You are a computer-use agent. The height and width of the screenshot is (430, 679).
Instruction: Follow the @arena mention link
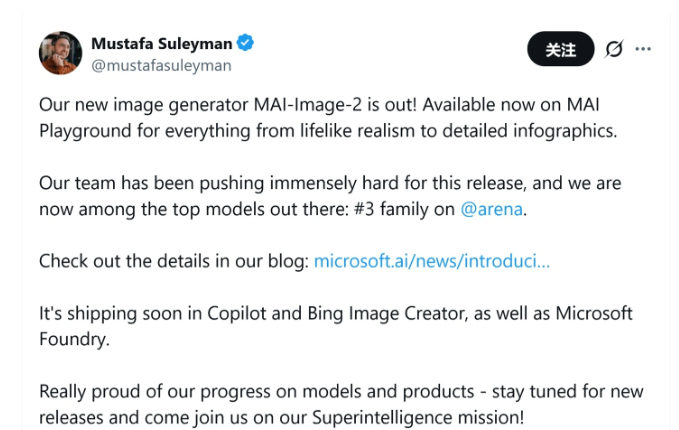492,209
